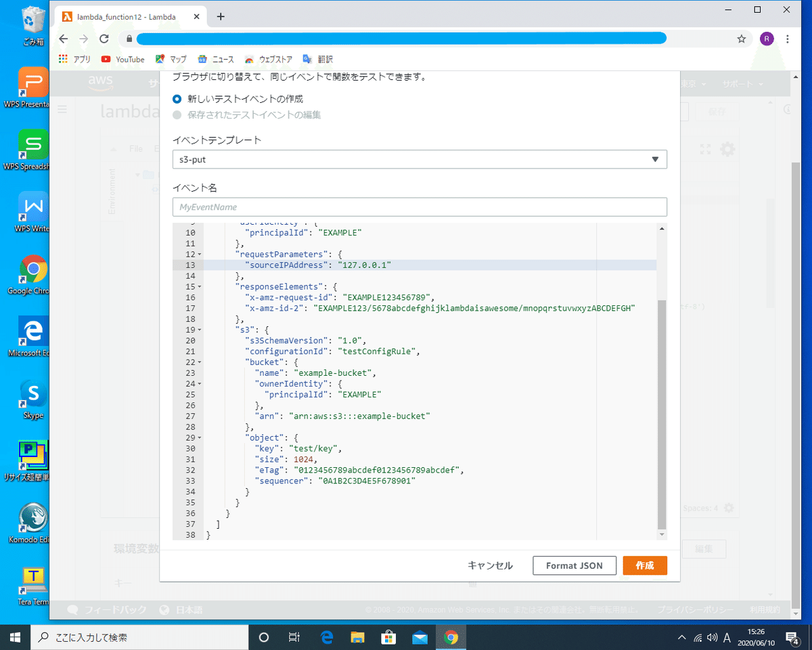Collapse the object block at line 29
Viewport: 812px width, 650px height.
[x=199, y=438]
